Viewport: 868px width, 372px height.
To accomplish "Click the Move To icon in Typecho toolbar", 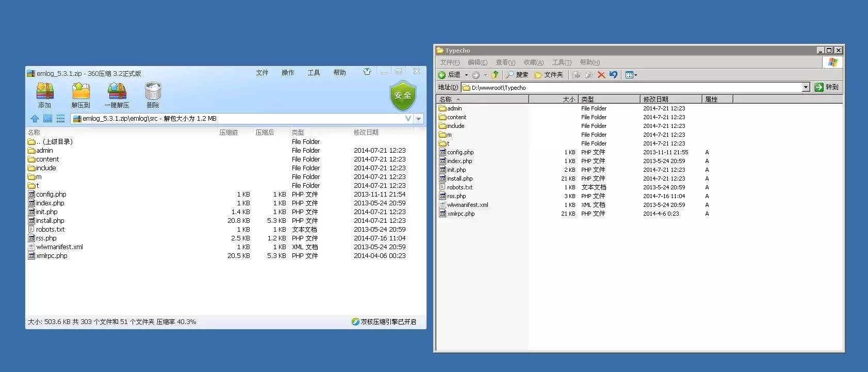I will (577, 75).
